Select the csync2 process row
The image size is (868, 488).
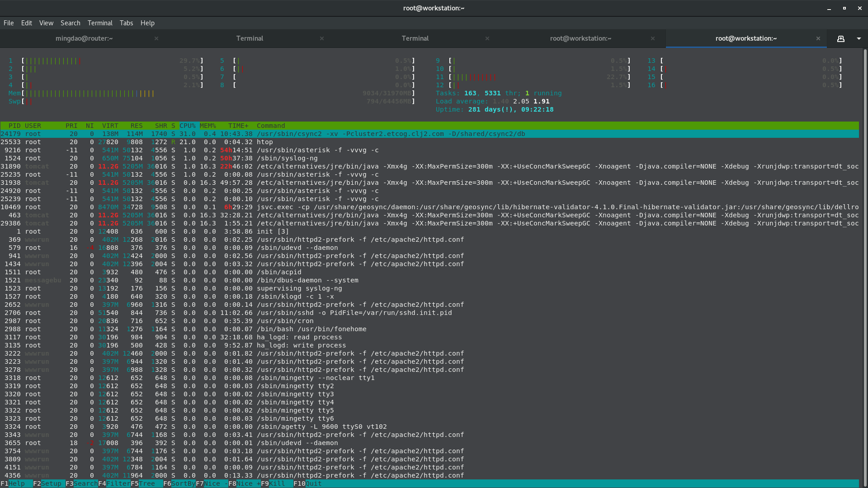pos(429,134)
